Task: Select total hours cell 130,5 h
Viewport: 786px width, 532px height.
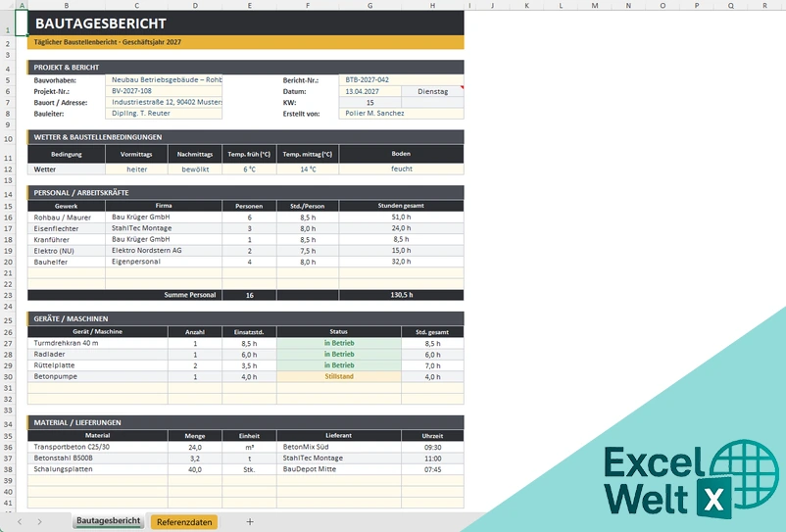Action: [x=401, y=295]
